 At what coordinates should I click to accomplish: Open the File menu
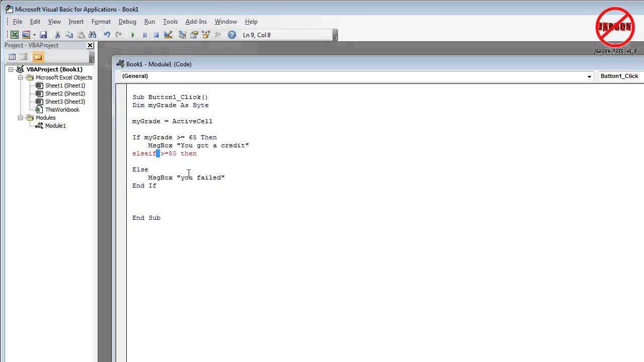tap(18, 22)
